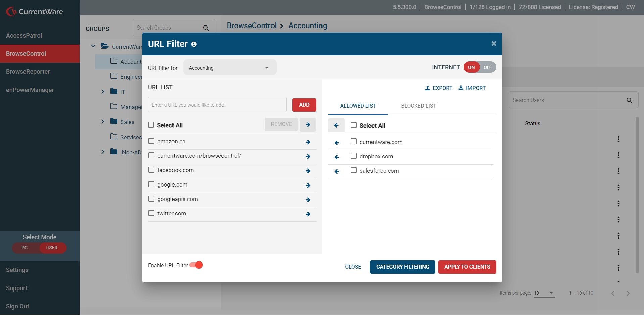Click the Export upload icon
The height and width of the screenshot is (315, 644).
coord(428,88)
